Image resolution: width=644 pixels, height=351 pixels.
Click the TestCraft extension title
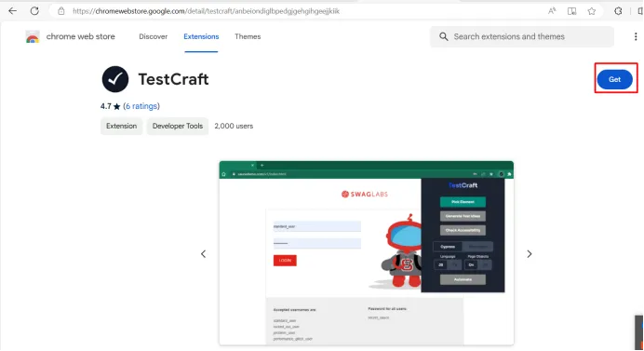click(x=173, y=79)
